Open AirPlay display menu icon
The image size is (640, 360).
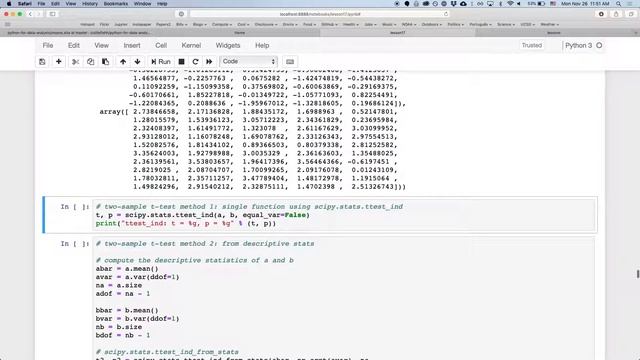[x=490, y=4]
